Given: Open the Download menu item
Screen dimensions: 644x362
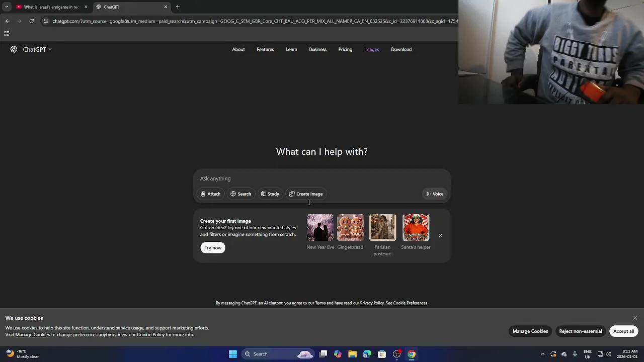Looking at the screenshot, I should pos(401,49).
